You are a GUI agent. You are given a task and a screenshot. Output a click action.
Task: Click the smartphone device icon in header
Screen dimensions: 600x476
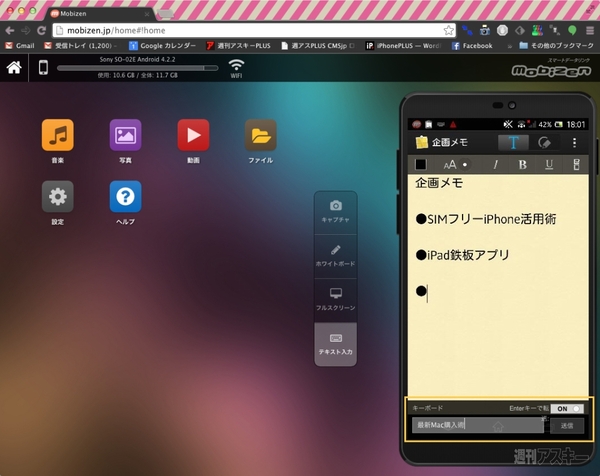tap(43, 67)
